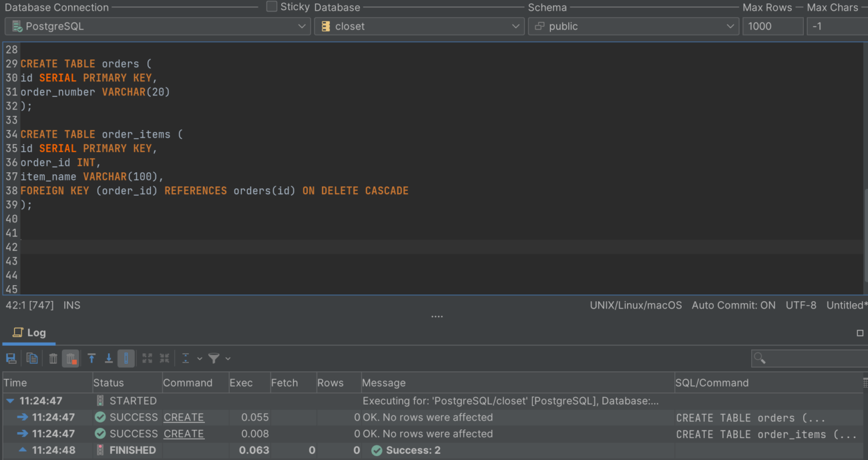The image size is (868, 460).
Task: Toggle clear-log-before-execute trash icon
Action: pyautogui.click(x=70, y=358)
